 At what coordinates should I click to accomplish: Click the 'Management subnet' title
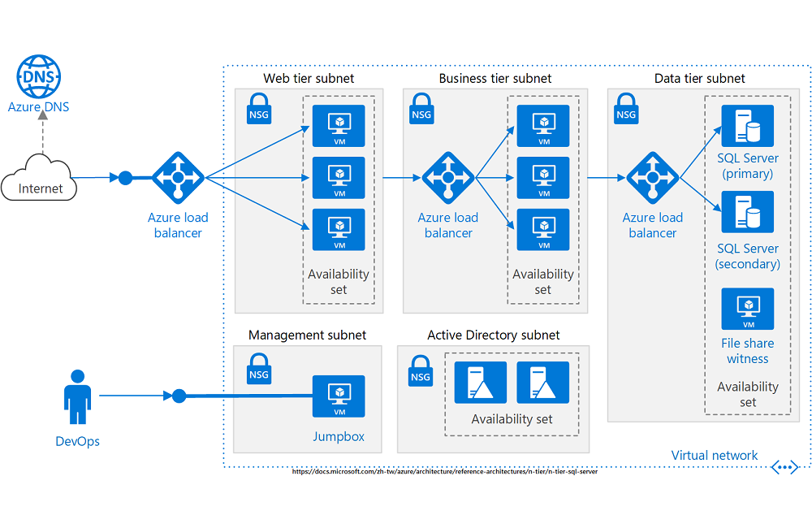click(x=307, y=335)
